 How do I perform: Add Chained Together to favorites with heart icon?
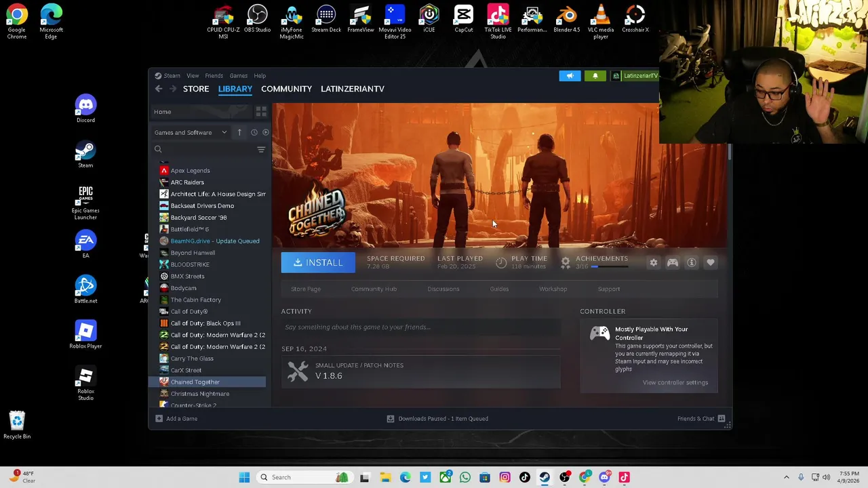710,263
